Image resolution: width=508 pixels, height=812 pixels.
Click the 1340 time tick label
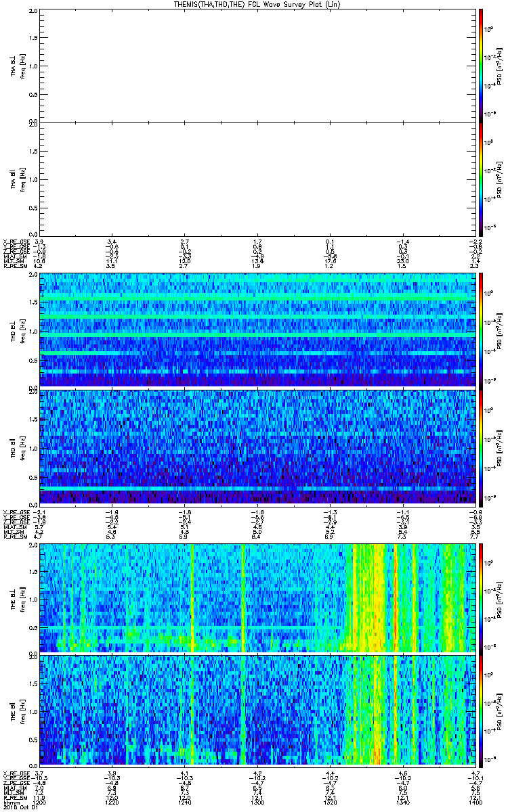tap(402, 801)
